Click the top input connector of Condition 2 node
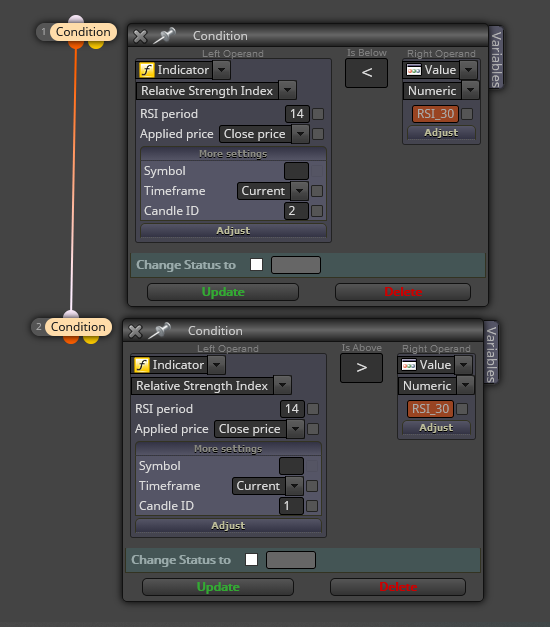The width and height of the screenshot is (550, 627). [x=71, y=314]
